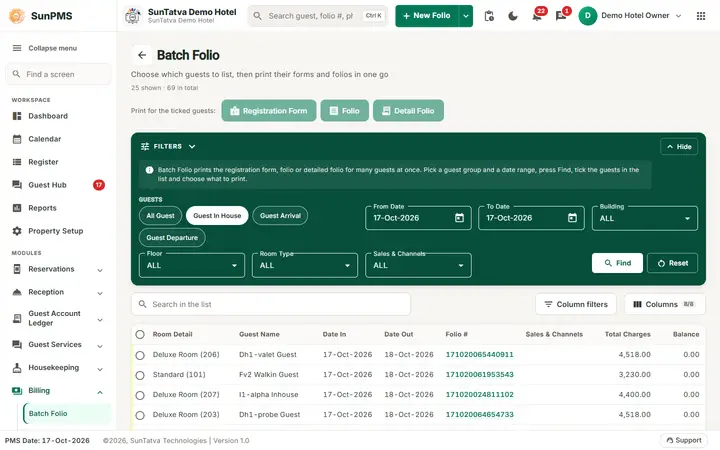Viewport: 720px width, 450px height.
Task: Open New Folio dropdown arrow
Action: (466, 16)
